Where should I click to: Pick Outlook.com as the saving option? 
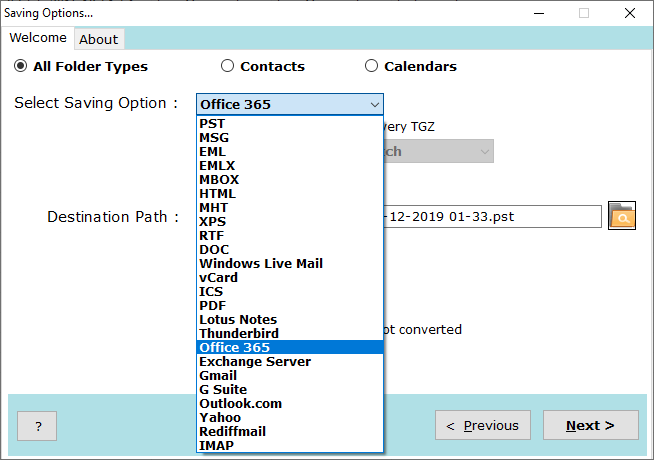tap(290, 403)
